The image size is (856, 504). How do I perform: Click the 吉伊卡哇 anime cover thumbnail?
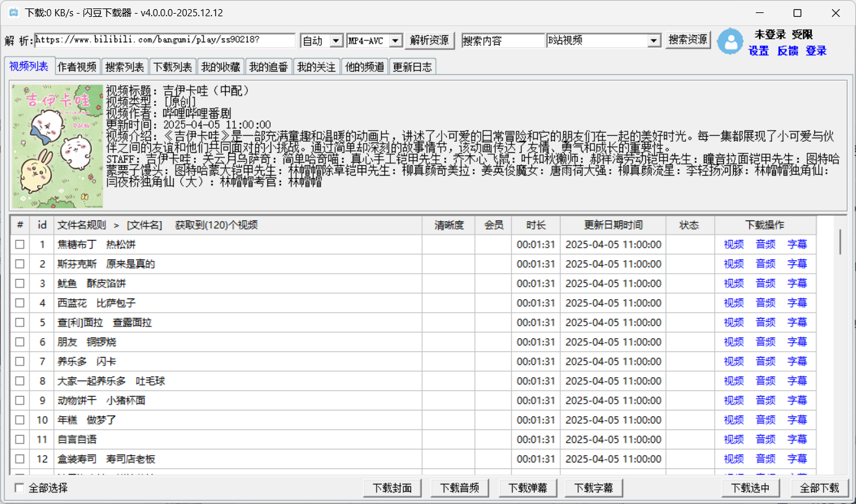57,143
